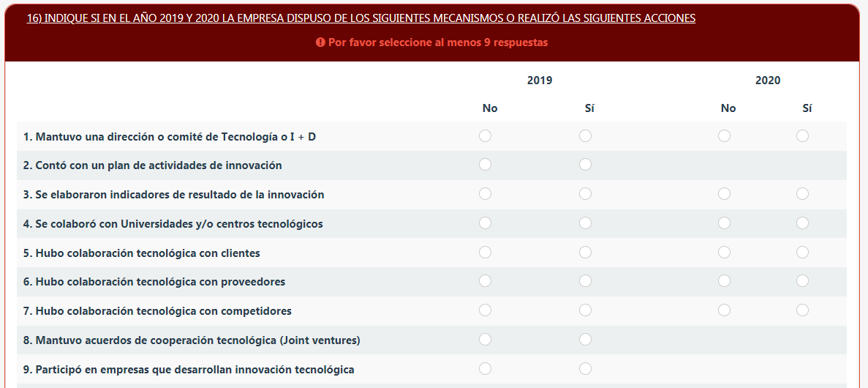The width and height of the screenshot is (868, 388).
Task: Mark Sí 2020 for indicadores de resultado
Action: tap(802, 193)
